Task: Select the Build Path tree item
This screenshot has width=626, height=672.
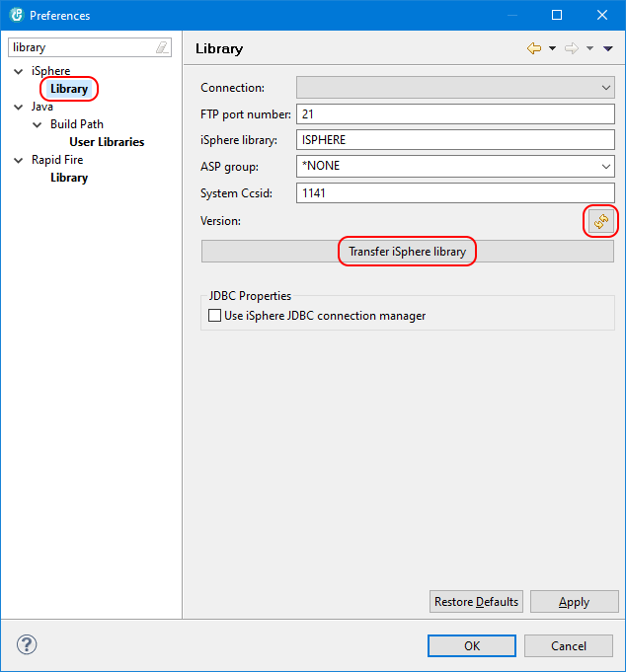Action: tap(77, 124)
